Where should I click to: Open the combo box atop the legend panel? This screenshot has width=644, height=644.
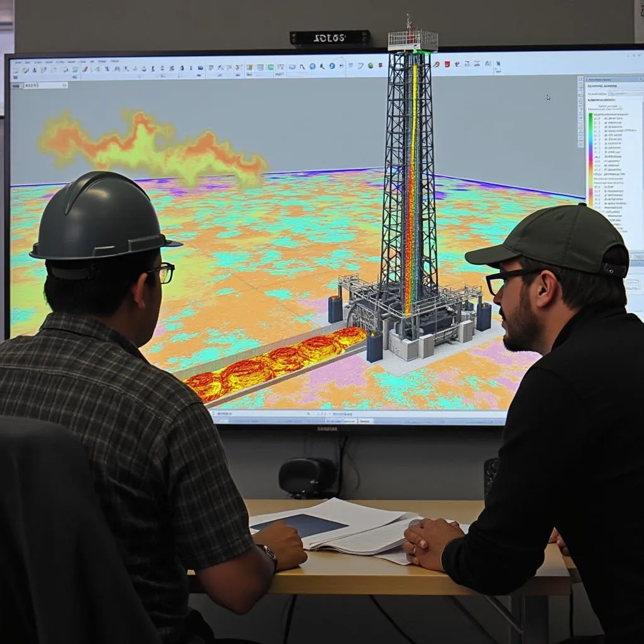click(626, 94)
